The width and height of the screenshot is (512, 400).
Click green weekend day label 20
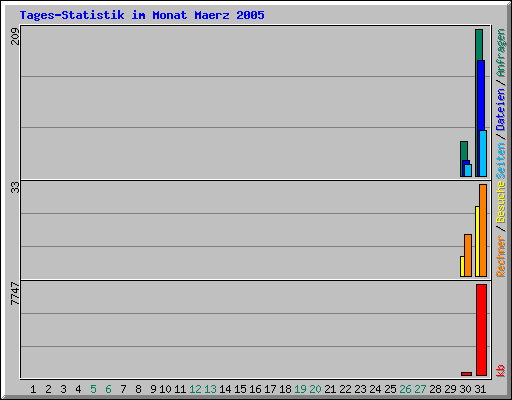click(315, 389)
